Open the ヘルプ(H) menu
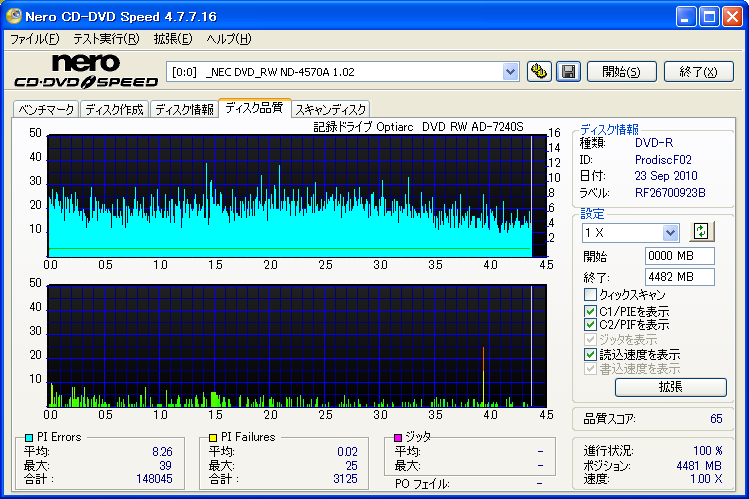Viewport: 749px width, 499px height. pyautogui.click(x=228, y=39)
